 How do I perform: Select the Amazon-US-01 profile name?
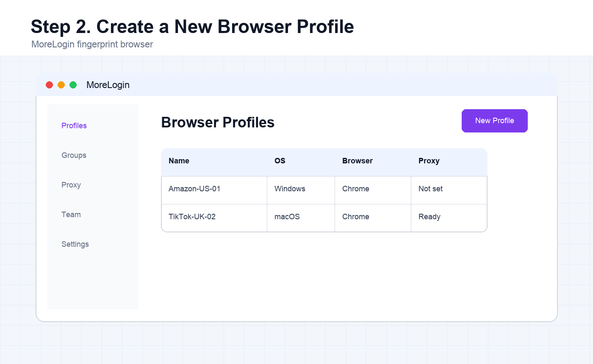(194, 189)
